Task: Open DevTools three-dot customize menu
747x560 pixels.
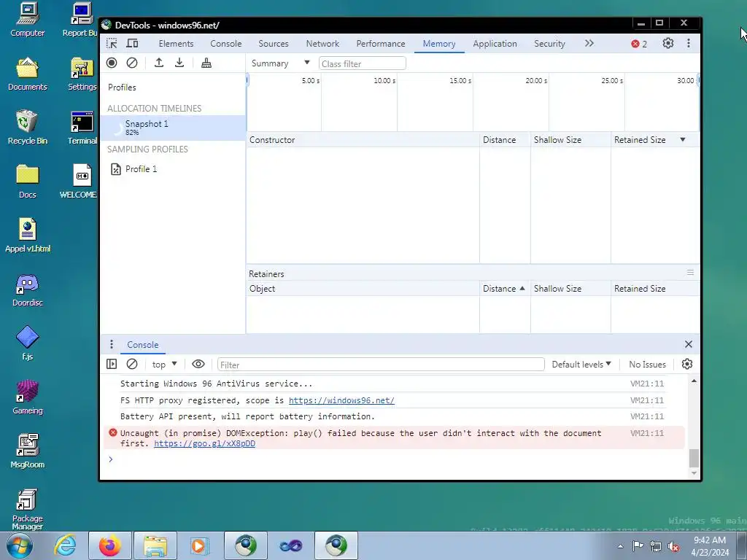Action: click(689, 43)
